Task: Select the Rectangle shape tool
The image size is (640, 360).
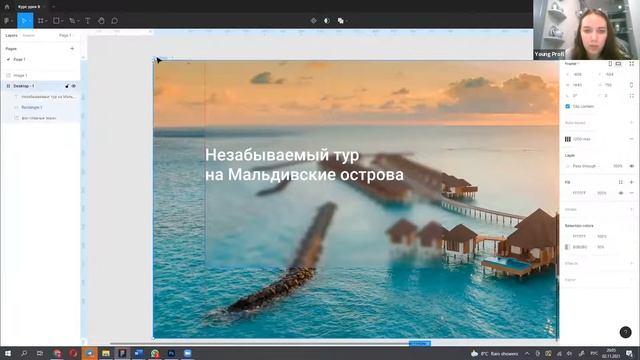Action: click(x=56, y=20)
